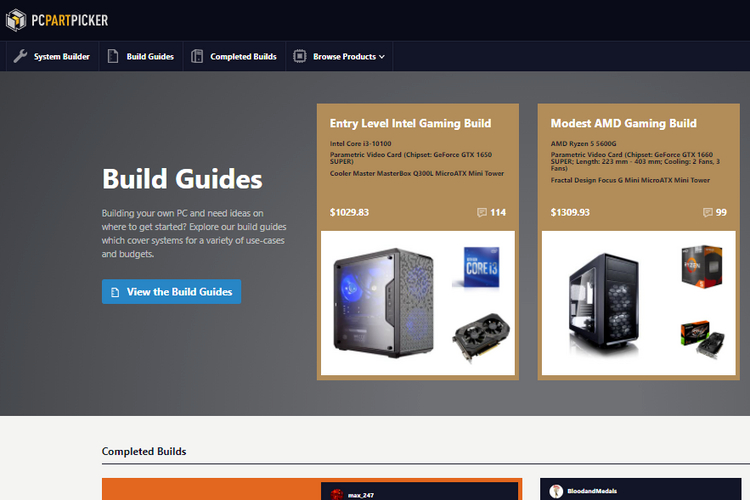
Task: Click Intel Core i3-10100 text
Action: [x=360, y=144]
